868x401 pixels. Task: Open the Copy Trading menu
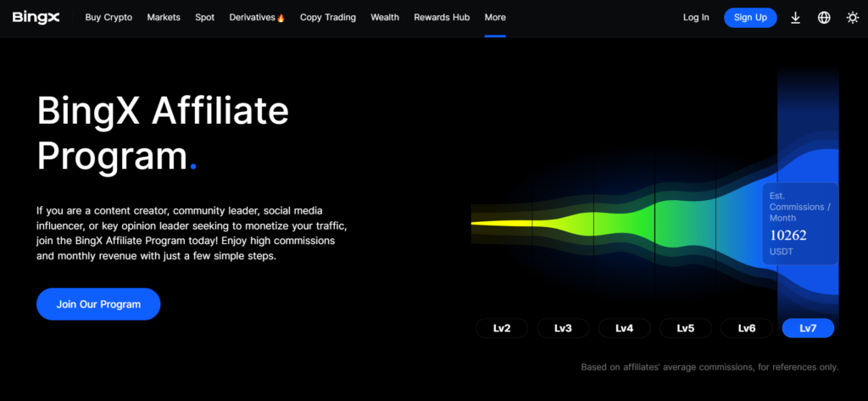click(x=328, y=17)
